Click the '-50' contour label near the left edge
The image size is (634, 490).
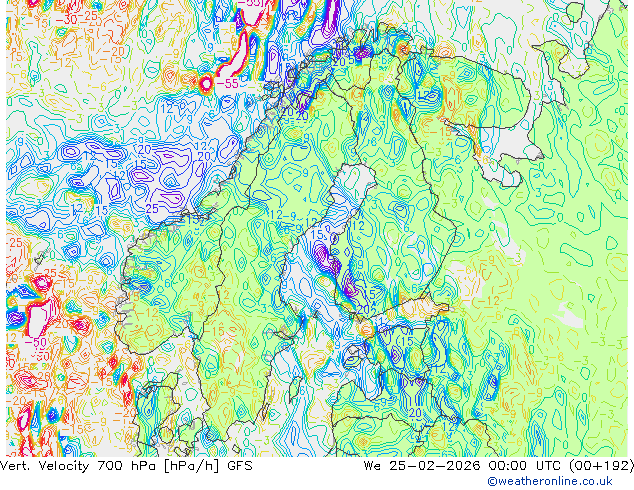[36, 342]
